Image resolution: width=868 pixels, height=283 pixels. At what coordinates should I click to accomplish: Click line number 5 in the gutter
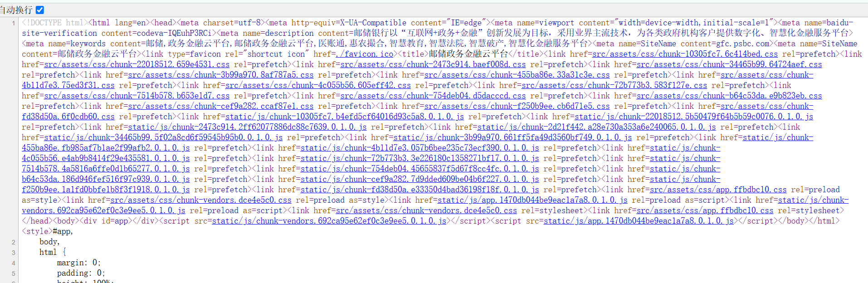(14, 273)
